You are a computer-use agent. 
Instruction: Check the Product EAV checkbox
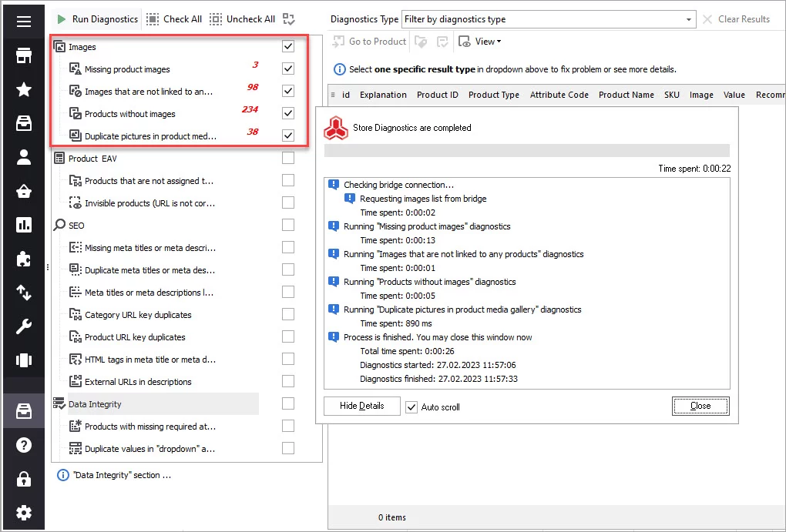[x=288, y=158]
